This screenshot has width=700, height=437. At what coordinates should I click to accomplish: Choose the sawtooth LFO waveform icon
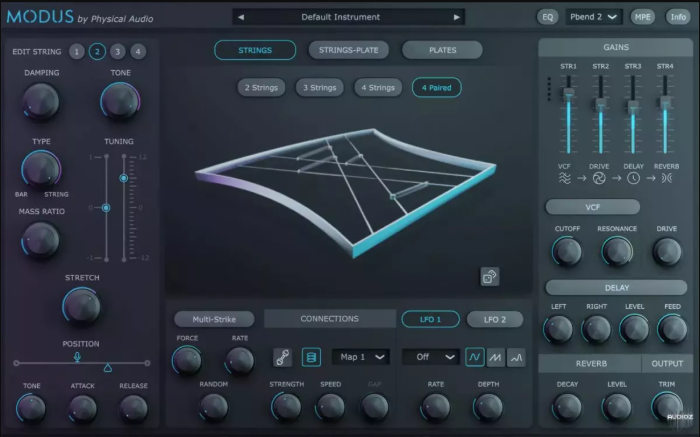point(496,357)
